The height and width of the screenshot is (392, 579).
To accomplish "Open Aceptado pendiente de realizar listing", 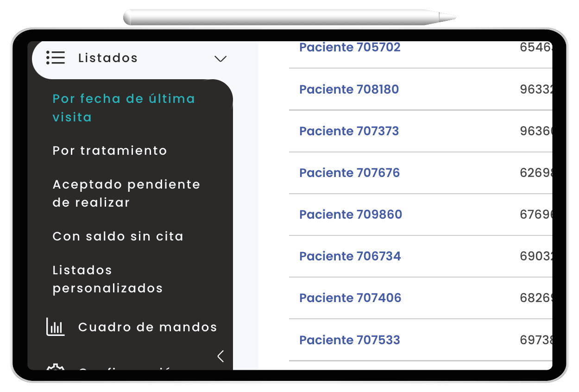I will click(126, 193).
